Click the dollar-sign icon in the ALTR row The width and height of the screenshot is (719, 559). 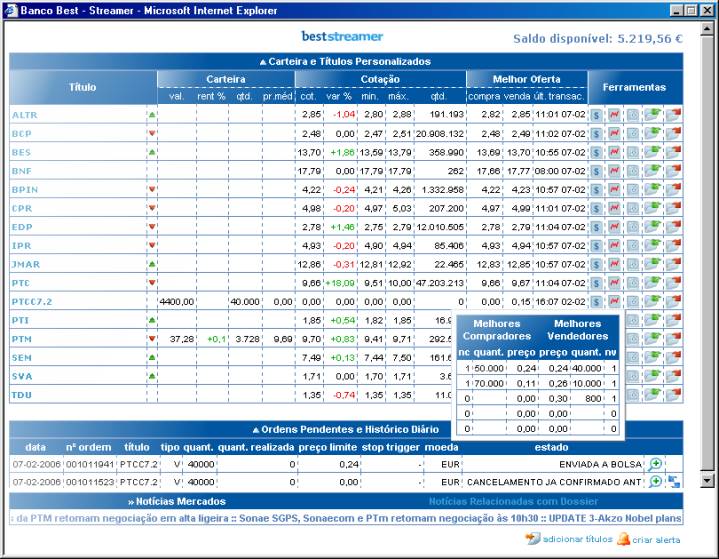coord(596,115)
